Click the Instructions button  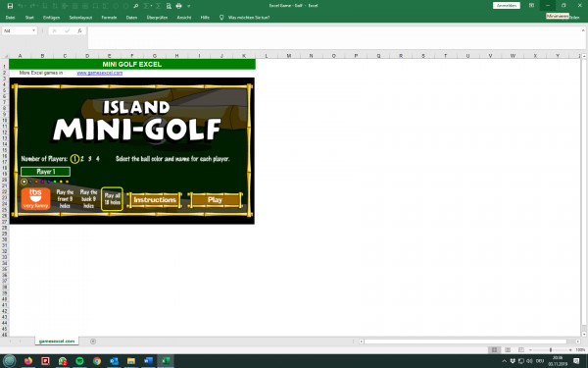(155, 200)
